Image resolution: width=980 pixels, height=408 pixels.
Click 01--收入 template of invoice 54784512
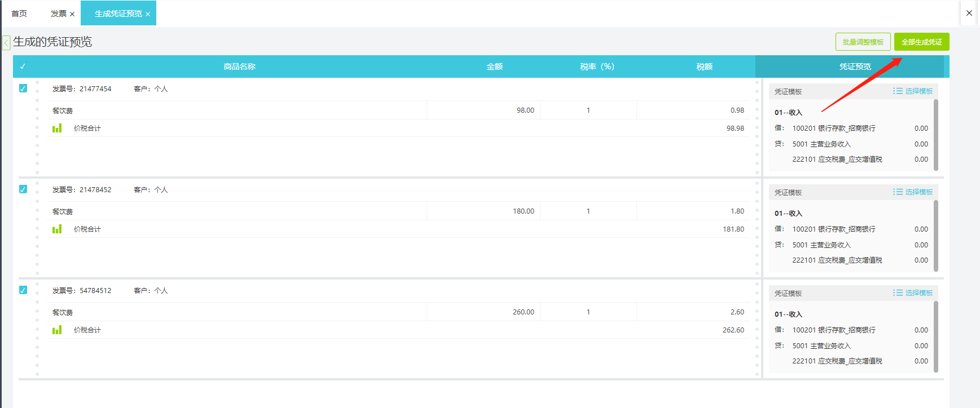788,314
